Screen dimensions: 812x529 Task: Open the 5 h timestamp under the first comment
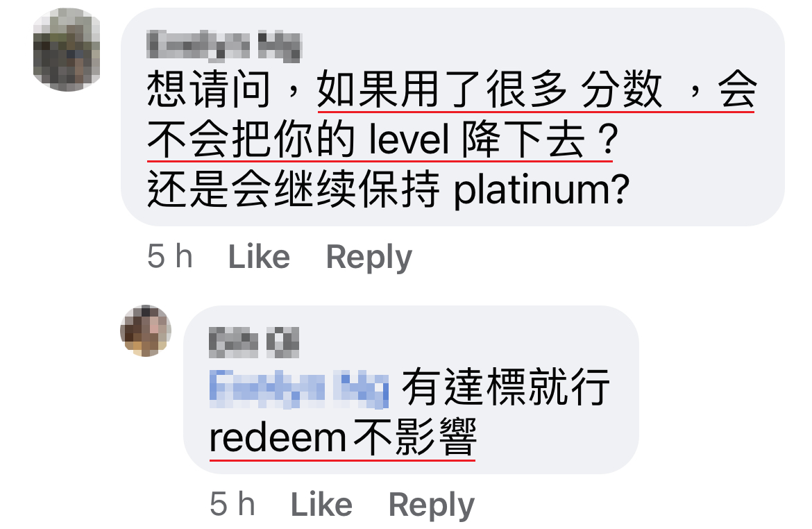tap(170, 256)
